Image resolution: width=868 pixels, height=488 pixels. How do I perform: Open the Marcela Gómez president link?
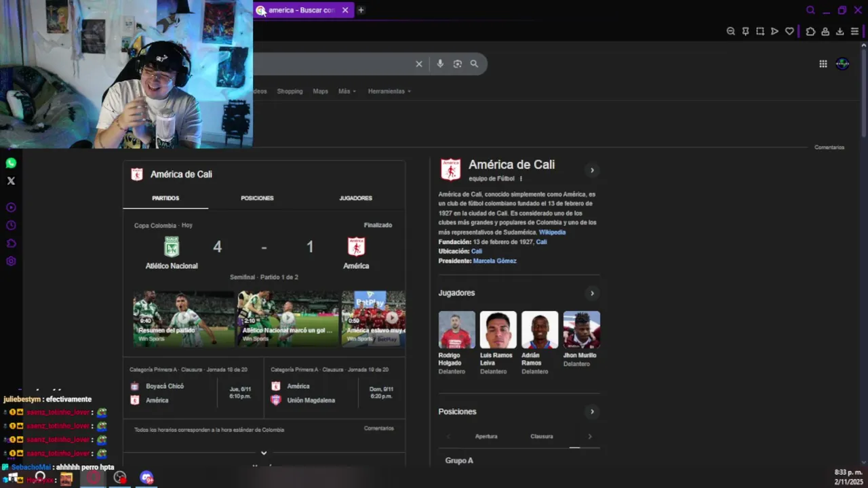[x=494, y=261]
